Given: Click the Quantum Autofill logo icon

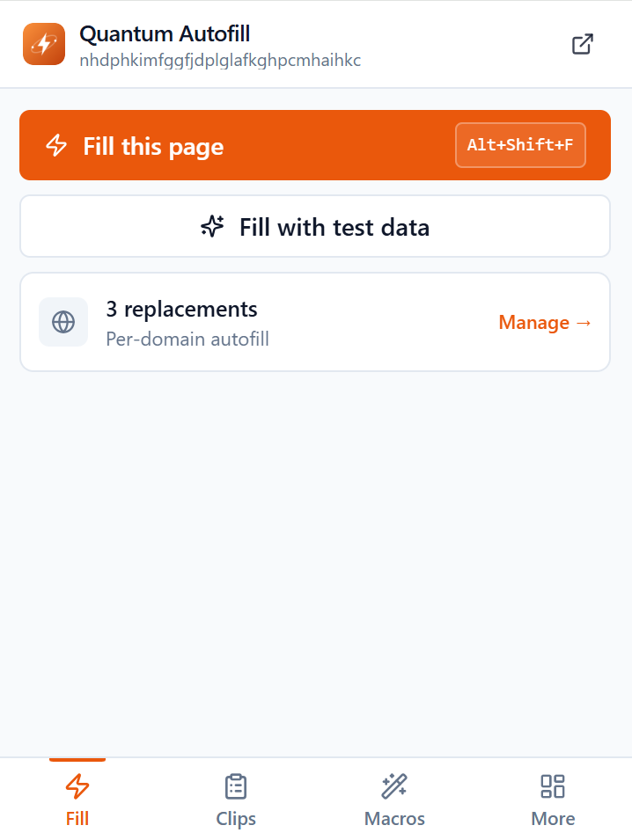Looking at the screenshot, I should click(x=44, y=44).
